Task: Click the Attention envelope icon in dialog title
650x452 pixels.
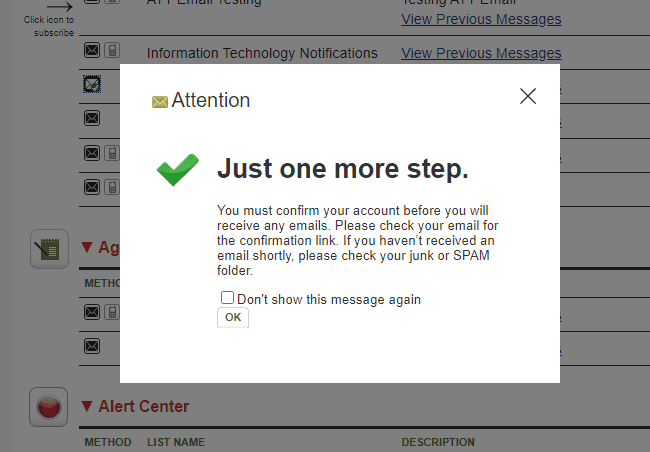Action: (159, 101)
